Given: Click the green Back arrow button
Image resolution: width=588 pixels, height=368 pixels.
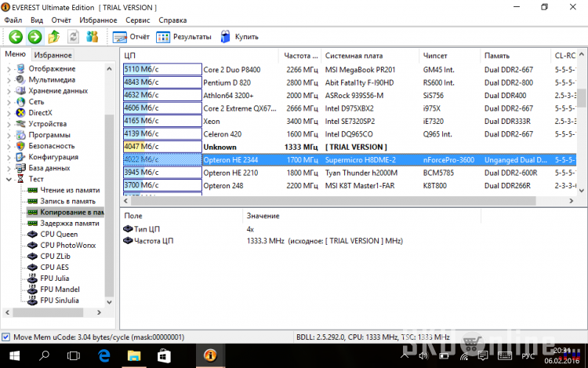Looking at the screenshot, I should click(16, 37).
